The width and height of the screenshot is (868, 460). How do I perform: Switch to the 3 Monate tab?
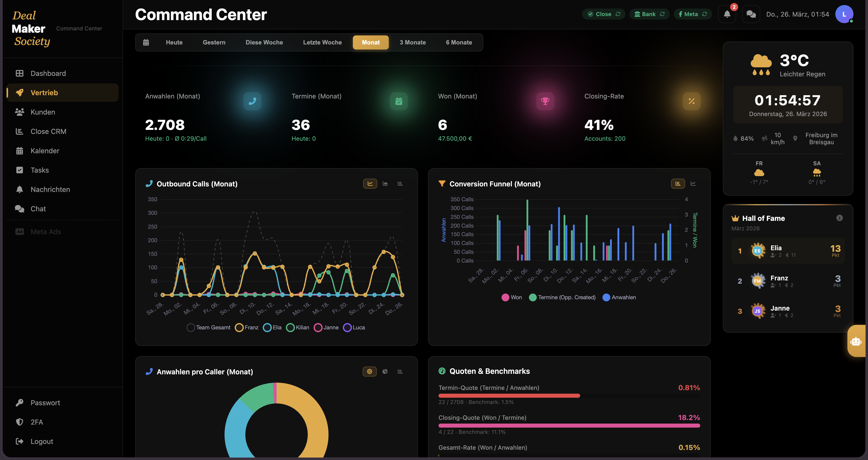(x=412, y=42)
